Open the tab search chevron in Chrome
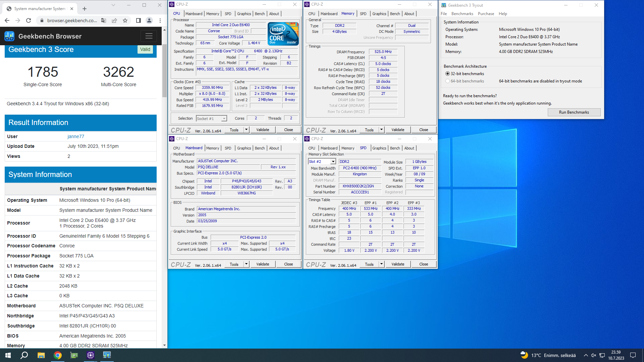 tap(113, 5)
